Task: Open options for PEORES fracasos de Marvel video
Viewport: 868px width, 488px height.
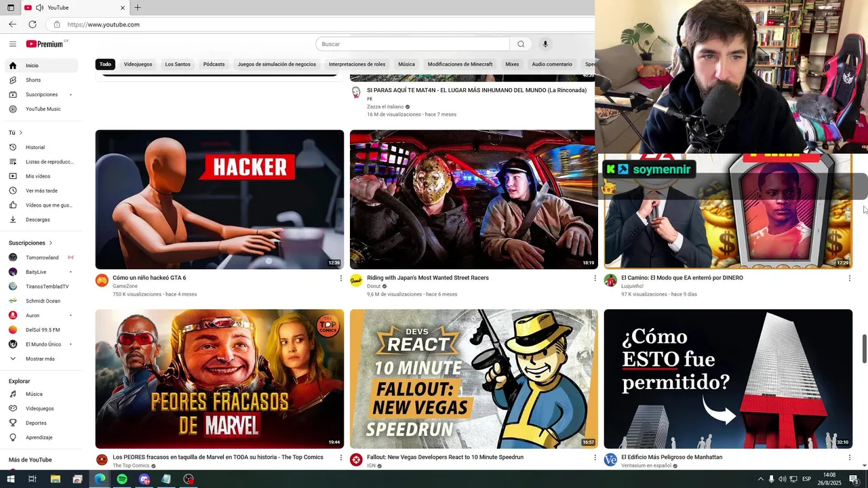Action: [x=341, y=457]
